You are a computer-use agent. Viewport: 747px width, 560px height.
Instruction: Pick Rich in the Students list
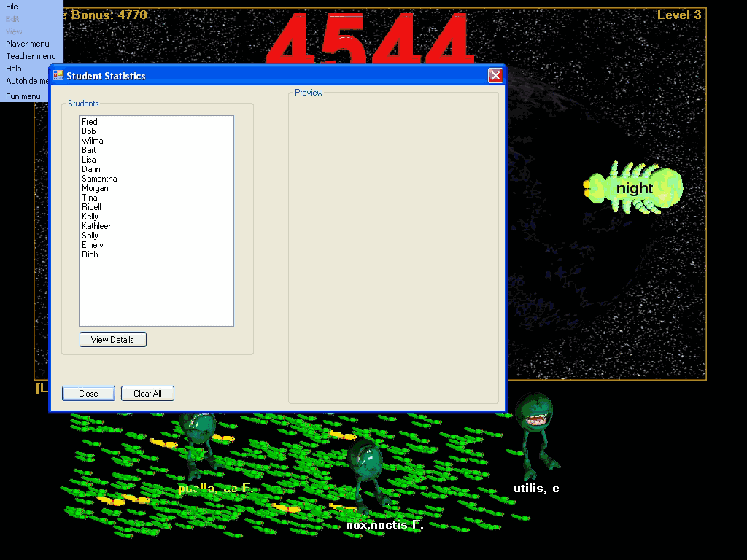tap(90, 254)
